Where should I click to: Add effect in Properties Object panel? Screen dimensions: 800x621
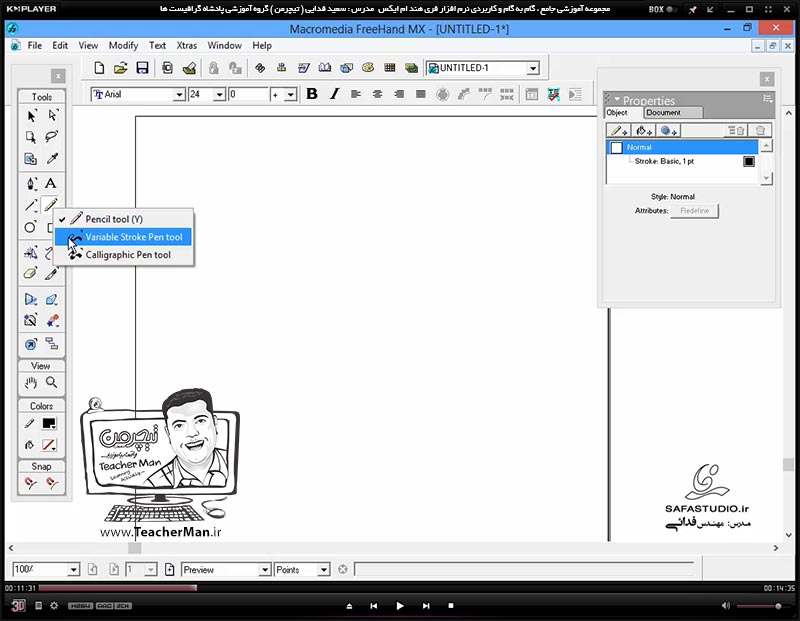click(x=668, y=131)
